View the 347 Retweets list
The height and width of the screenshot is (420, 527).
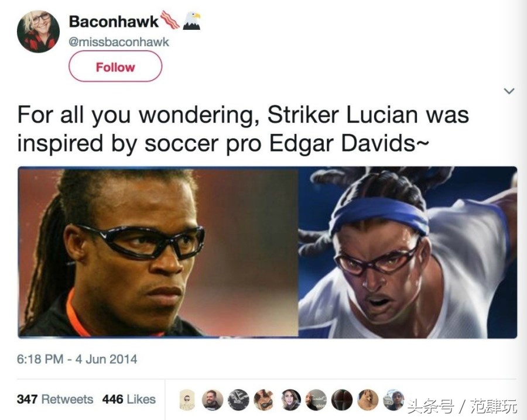click(55, 399)
